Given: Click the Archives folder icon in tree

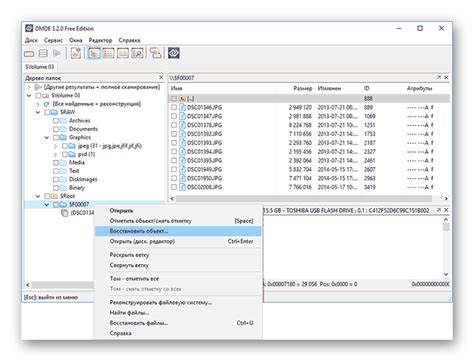Looking at the screenshot, I should tap(63, 121).
